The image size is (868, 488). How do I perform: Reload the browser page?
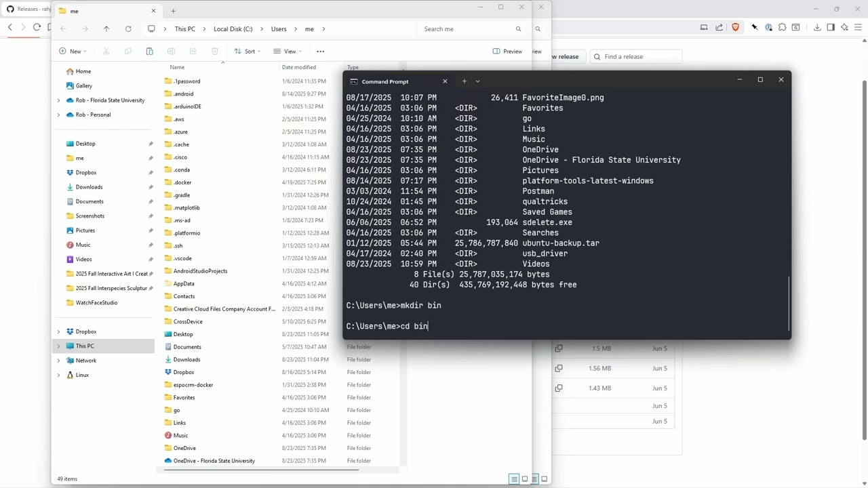37,27
